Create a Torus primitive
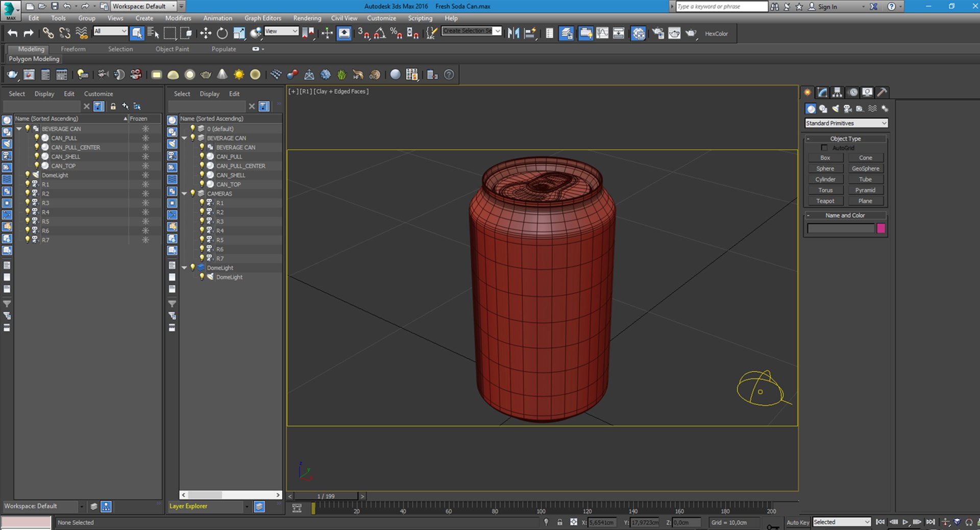Viewport: 980px width, 530px height. point(825,190)
